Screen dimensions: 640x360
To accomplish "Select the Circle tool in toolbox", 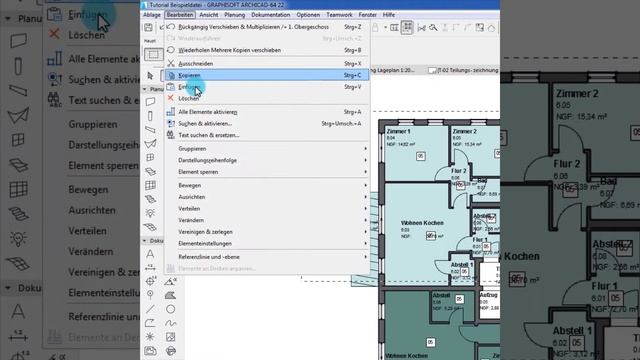I will (170, 309).
